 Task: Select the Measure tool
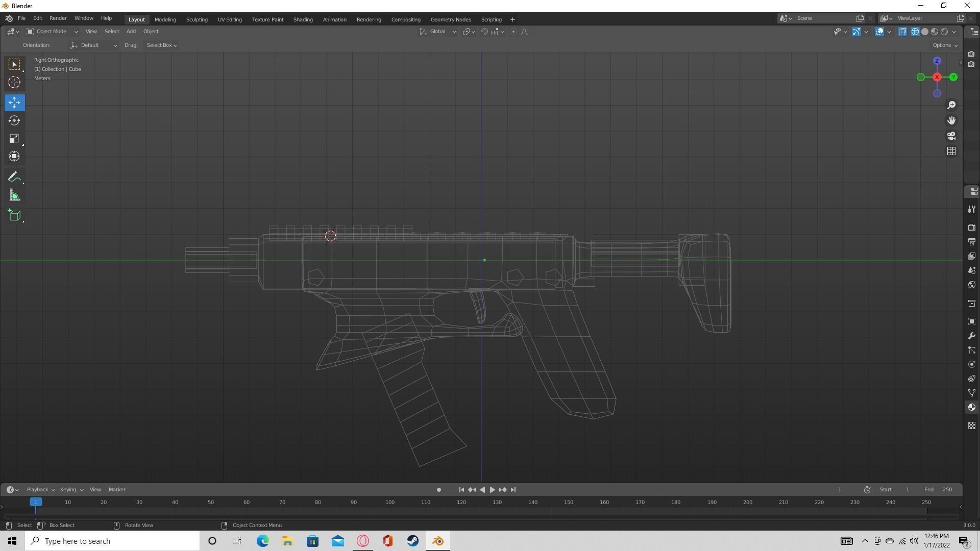tap(14, 194)
